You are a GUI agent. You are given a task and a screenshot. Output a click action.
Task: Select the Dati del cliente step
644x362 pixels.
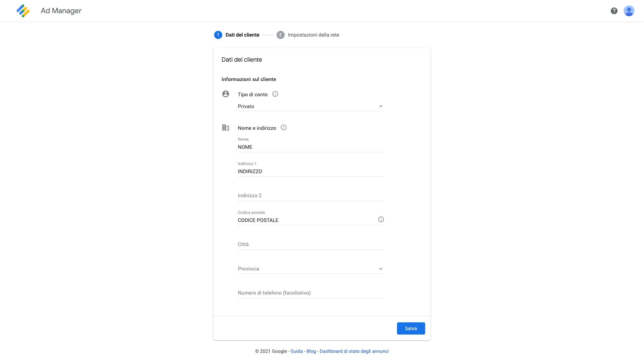(237, 35)
